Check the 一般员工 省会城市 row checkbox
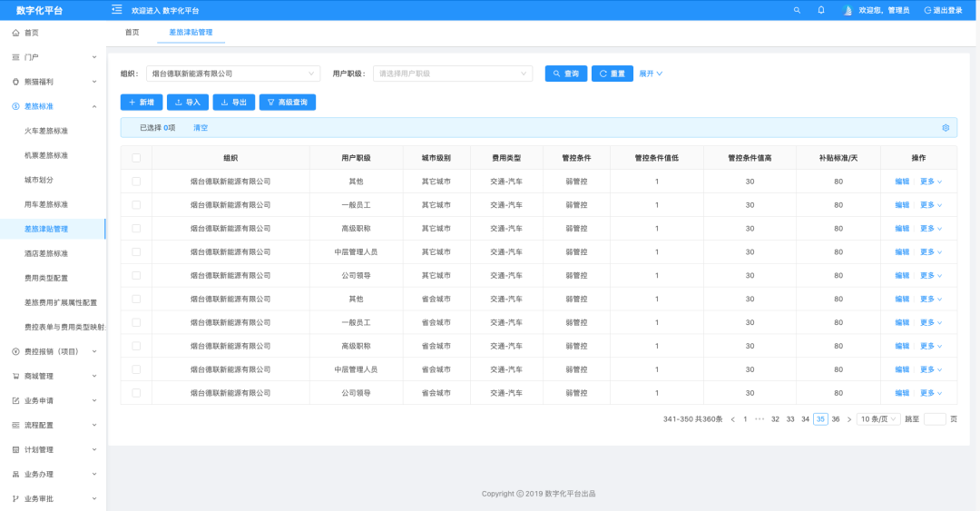 point(136,322)
